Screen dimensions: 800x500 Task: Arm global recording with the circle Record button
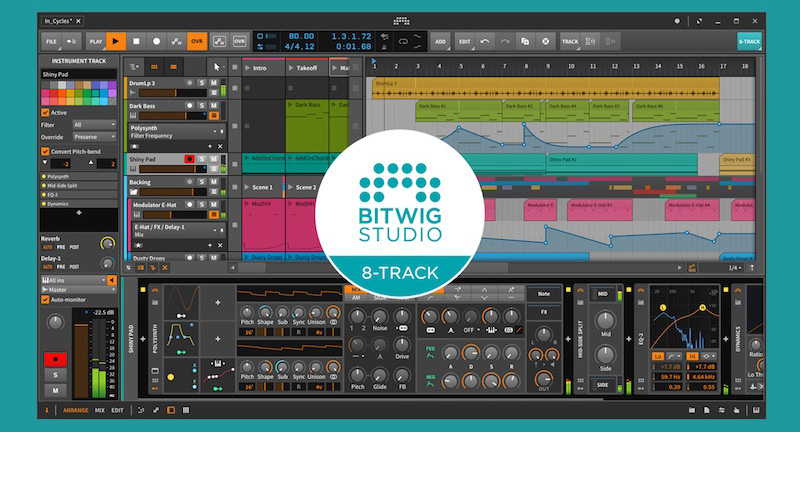[157, 41]
